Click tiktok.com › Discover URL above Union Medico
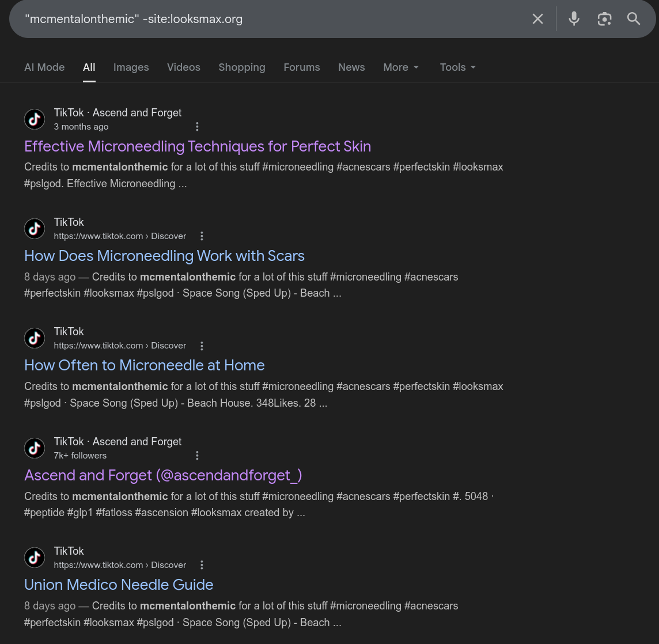This screenshot has height=644, width=659. tap(120, 565)
